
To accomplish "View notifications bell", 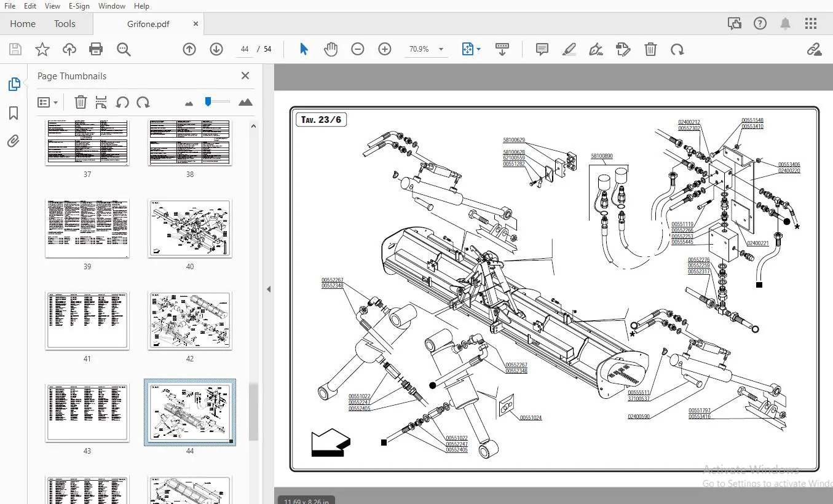I will point(786,24).
